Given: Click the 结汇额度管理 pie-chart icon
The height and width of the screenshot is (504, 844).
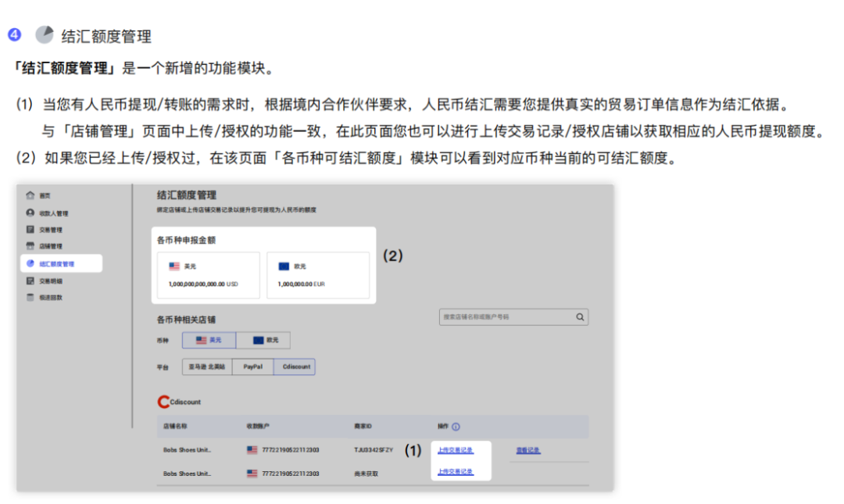Looking at the screenshot, I should pos(30,263).
